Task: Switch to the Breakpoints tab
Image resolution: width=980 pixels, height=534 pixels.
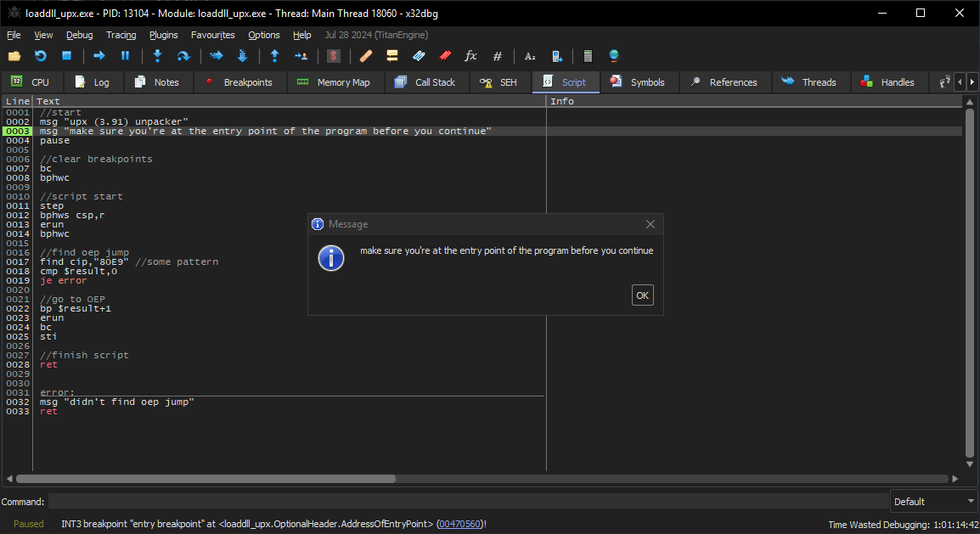Action: (239, 82)
